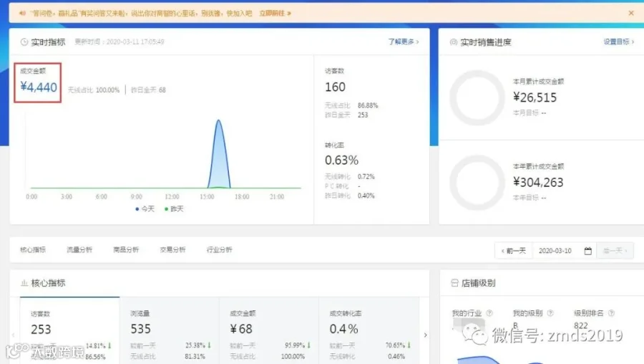Open help icon next to 级别排名
The image size is (644, 364).
pos(611,313)
